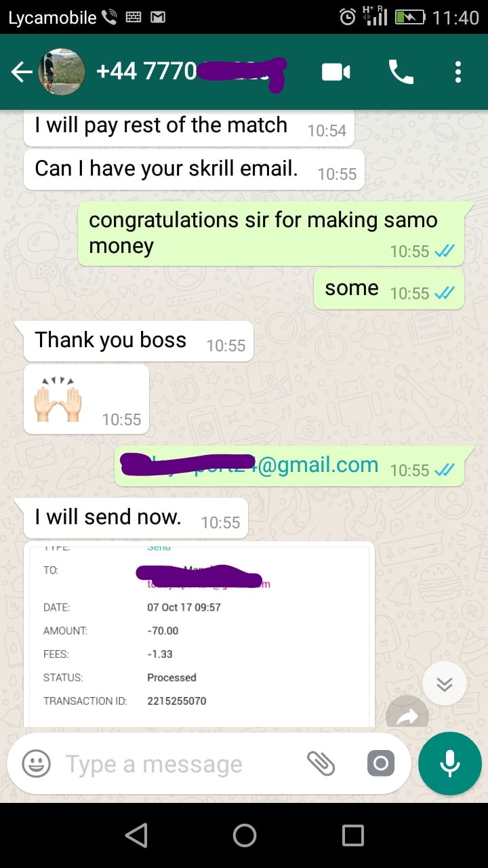Tap the paperclip attachment icon
The image size is (488, 868).
tap(321, 764)
